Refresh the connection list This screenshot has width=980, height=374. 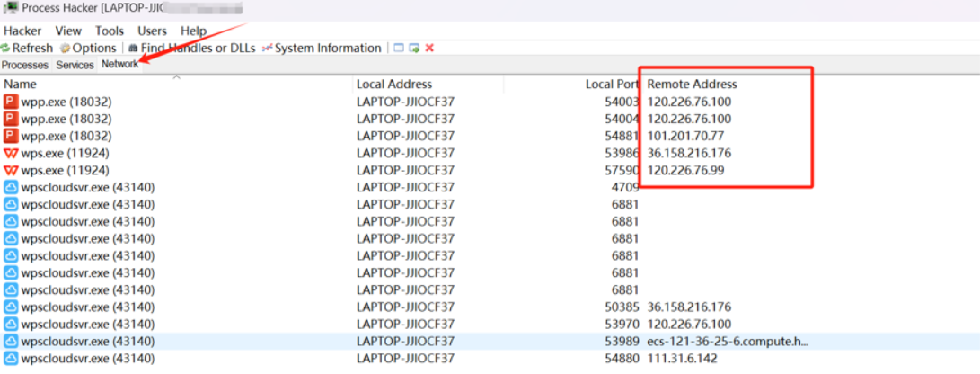27,49
